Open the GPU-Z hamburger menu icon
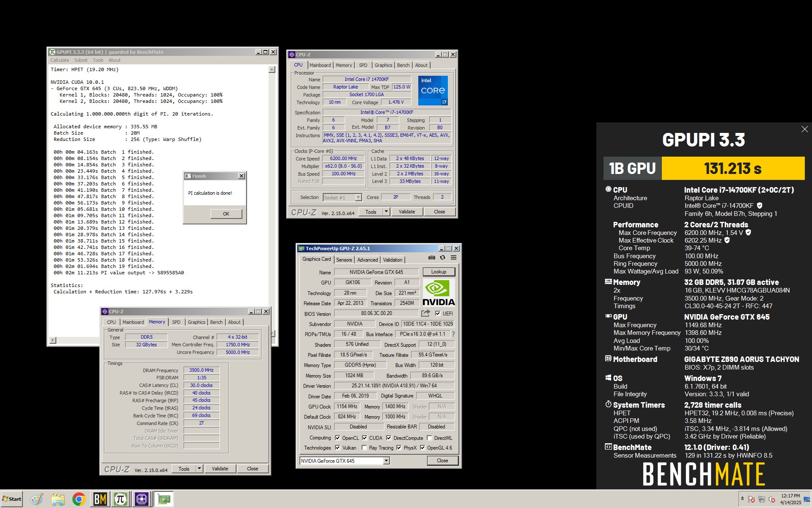Viewport: 812px width, 508px height. [453, 257]
